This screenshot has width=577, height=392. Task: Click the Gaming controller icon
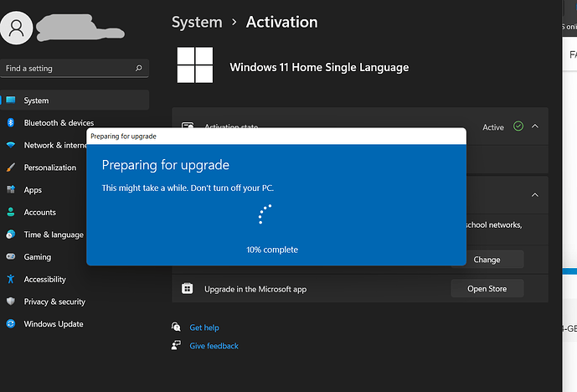coord(11,257)
